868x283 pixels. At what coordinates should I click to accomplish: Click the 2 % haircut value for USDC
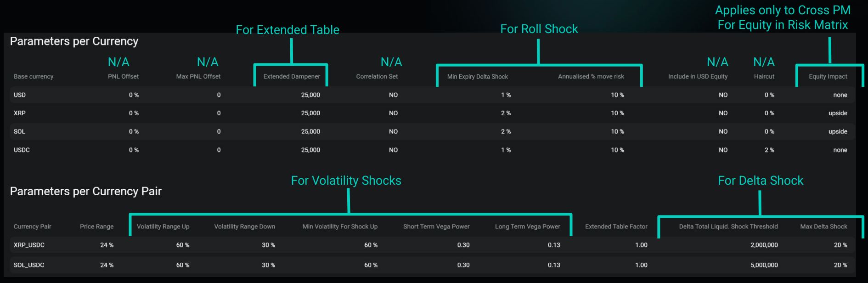click(769, 150)
